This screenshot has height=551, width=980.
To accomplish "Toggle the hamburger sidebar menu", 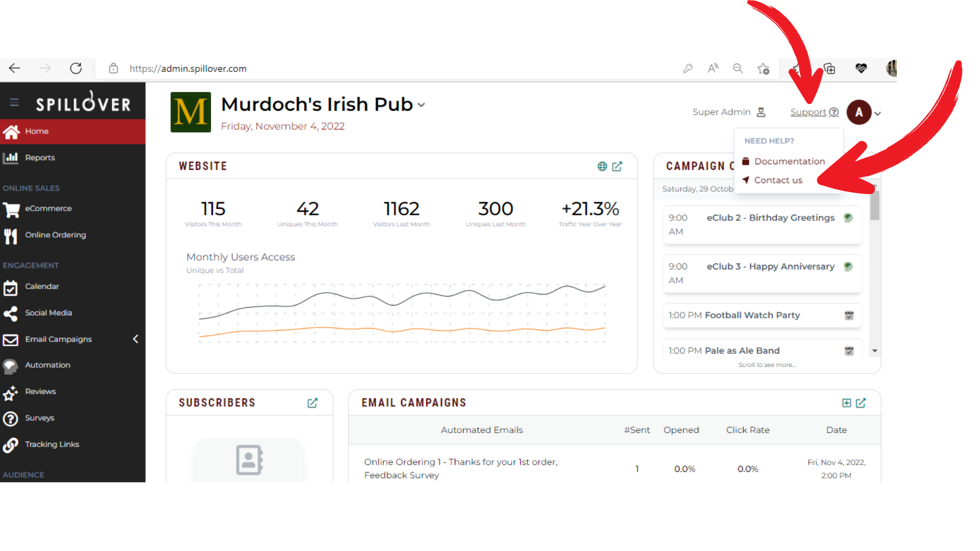I will coord(14,103).
